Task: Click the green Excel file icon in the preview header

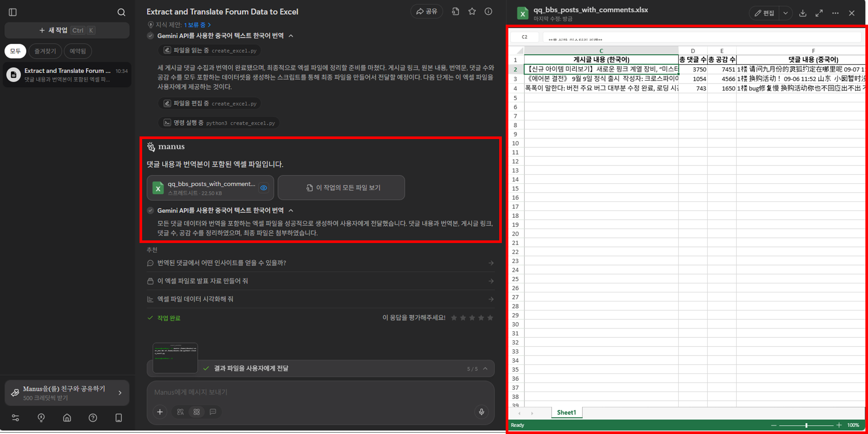Action: [x=523, y=13]
